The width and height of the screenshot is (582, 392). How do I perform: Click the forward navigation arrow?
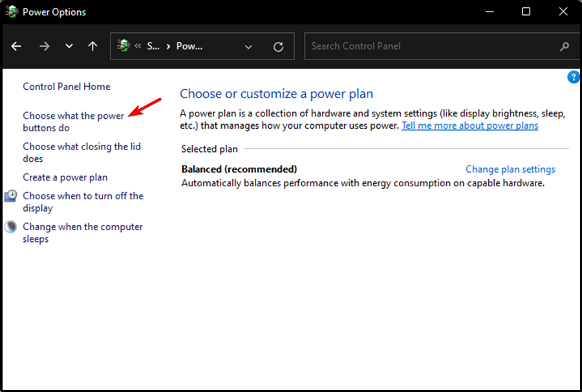coord(43,46)
